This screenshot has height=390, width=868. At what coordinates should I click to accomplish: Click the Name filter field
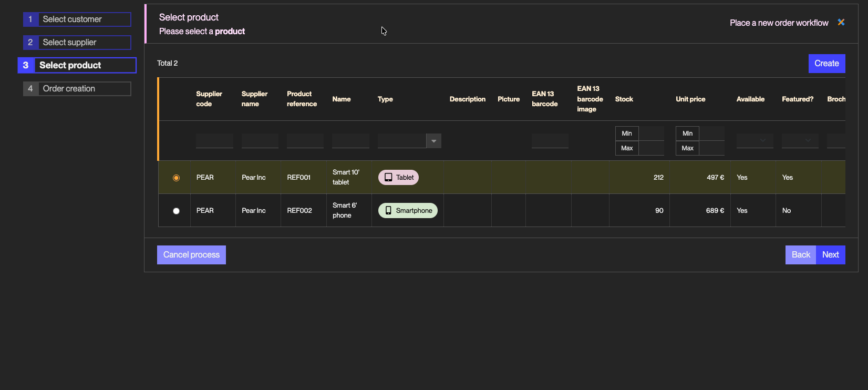point(350,141)
